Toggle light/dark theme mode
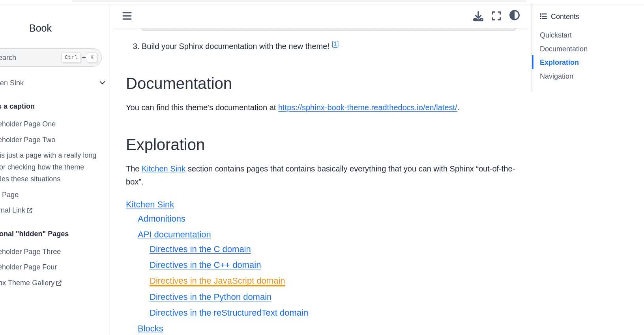This screenshot has width=644, height=335. (x=514, y=15)
